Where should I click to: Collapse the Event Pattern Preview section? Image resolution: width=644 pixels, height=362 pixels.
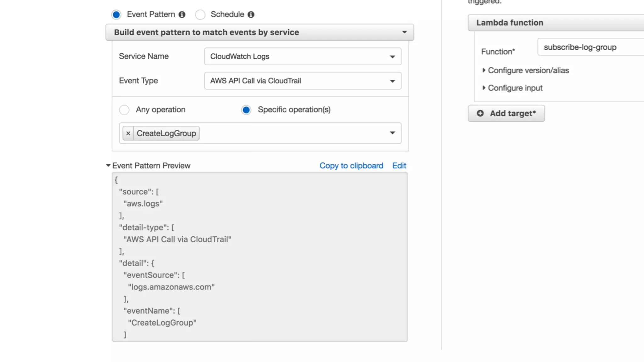click(108, 165)
